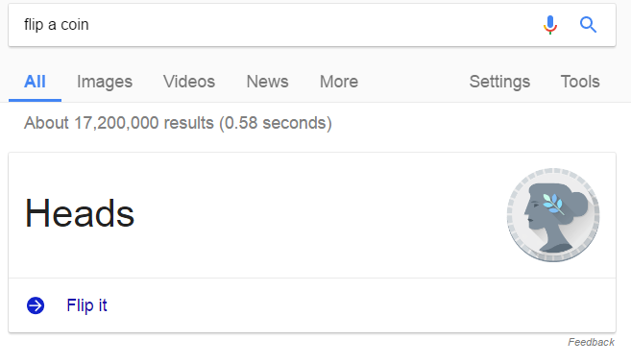Flip the coin again via 'Flip it'

coord(87,305)
